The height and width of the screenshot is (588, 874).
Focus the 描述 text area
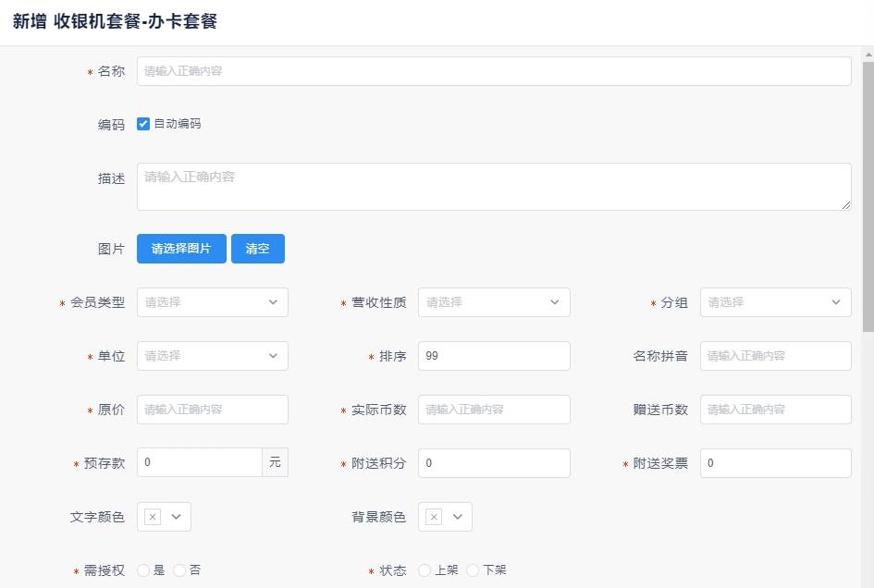coord(494,187)
